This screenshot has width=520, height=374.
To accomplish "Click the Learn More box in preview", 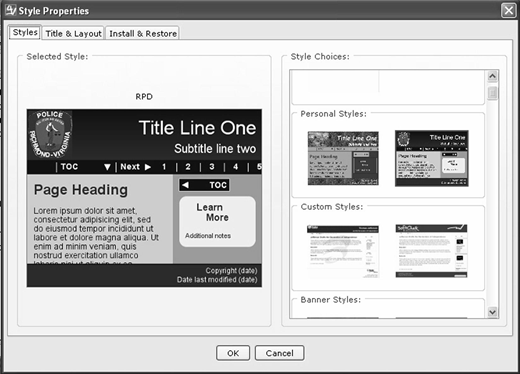I will pyautogui.click(x=217, y=221).
